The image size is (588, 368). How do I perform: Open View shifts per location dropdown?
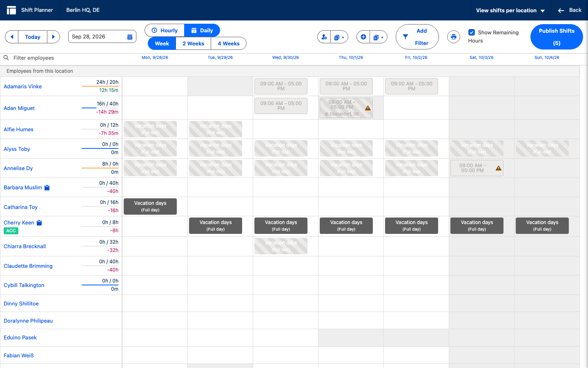click(x=510, y=11)
